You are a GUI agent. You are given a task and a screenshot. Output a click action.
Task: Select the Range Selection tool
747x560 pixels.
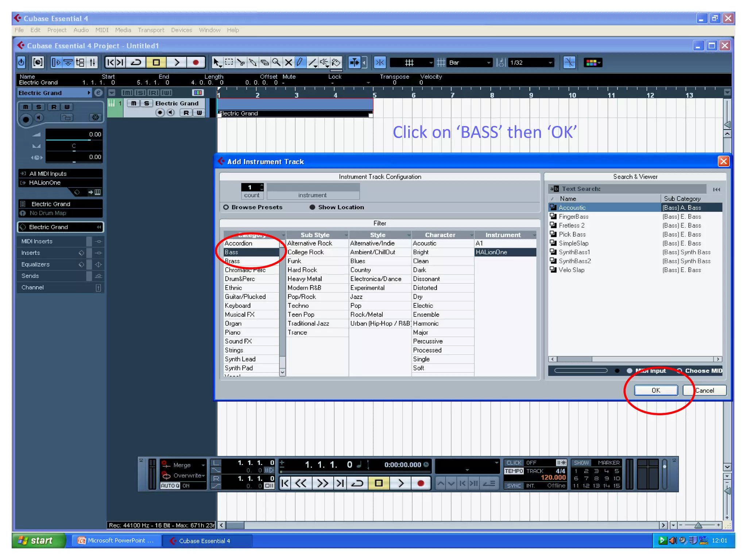(229, 63)
